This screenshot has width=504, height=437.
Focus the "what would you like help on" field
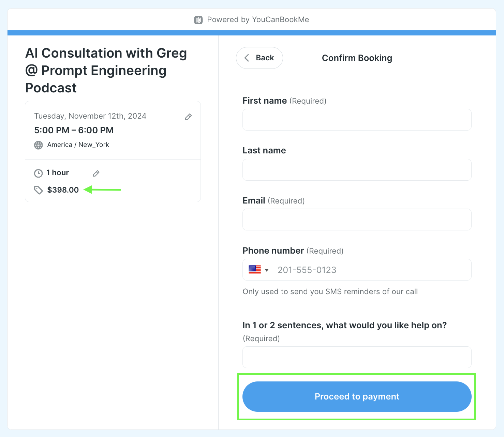pos(357,357)
